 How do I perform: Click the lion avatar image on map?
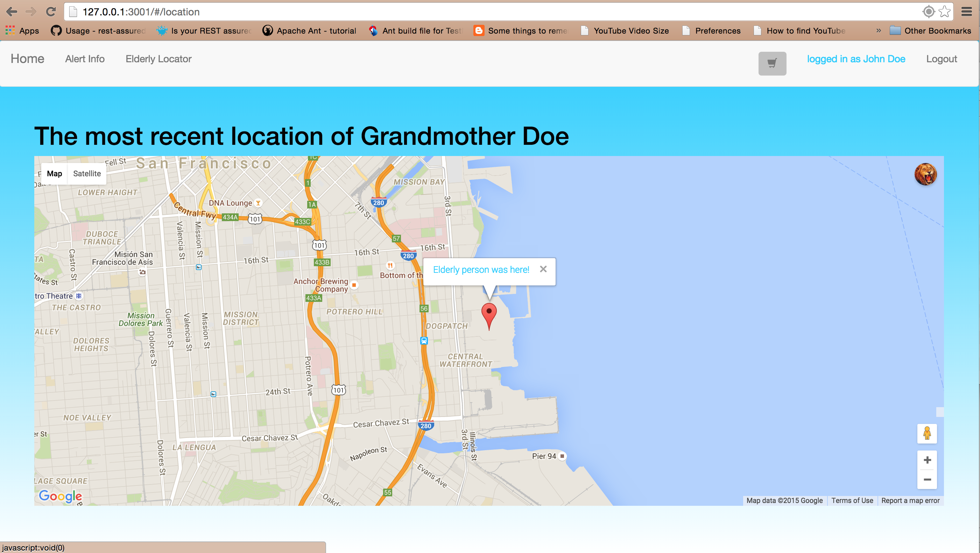coord(925,174)
